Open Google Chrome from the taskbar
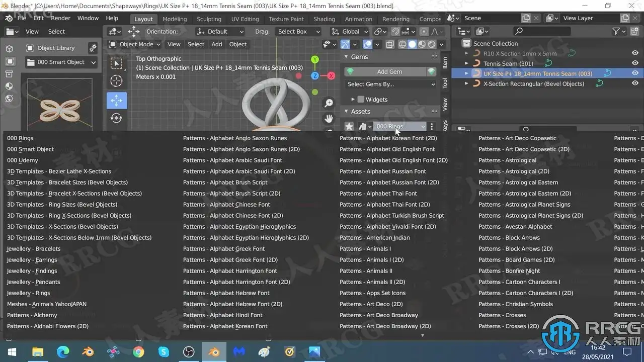This screenshot has width=644, height=362. point(138,352)
